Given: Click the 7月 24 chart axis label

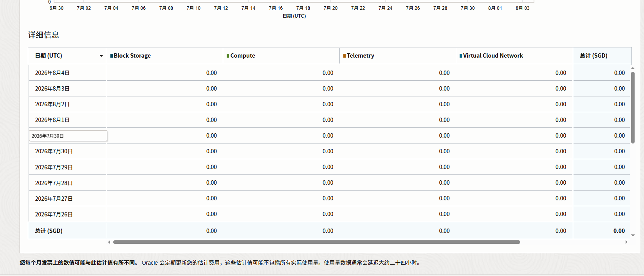Looking at the screenshot, I should tap(385, 8).
